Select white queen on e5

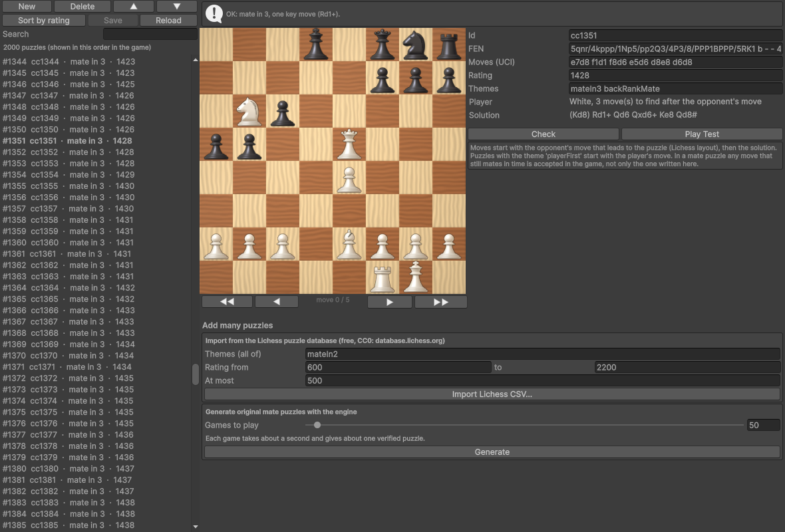(x=349, y=144)
